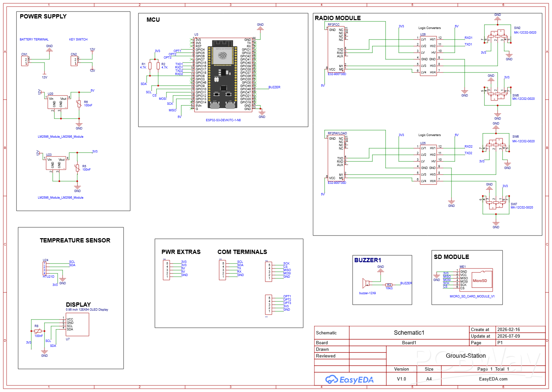Select the buzzer speaker symbol
The width and height of the screenshot is (552, 392).
coord(366,283)
